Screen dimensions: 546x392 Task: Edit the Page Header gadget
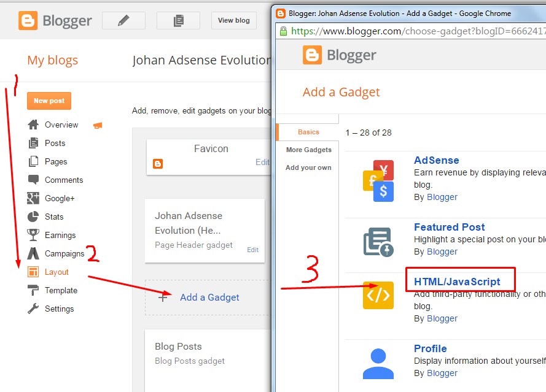[253, 250]
